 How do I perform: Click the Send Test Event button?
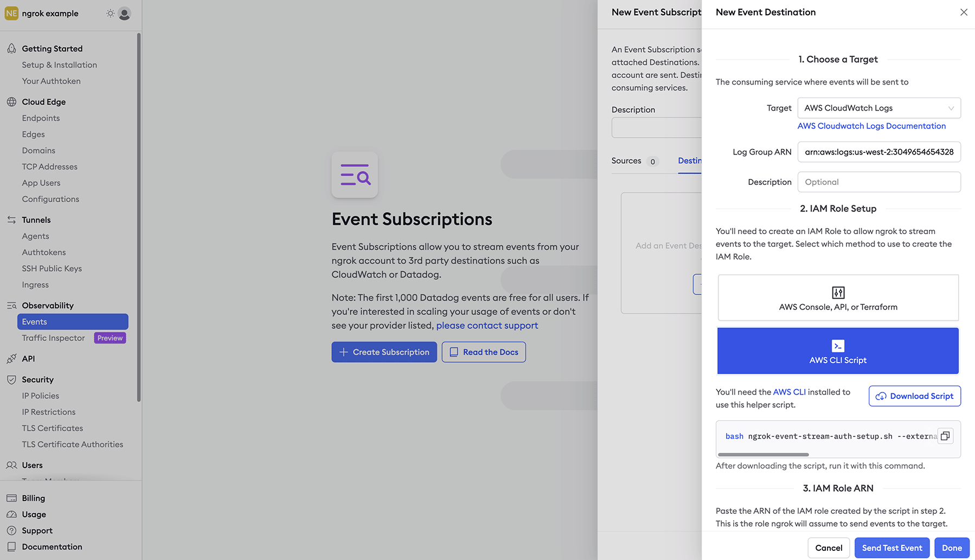tap(892, 548)
